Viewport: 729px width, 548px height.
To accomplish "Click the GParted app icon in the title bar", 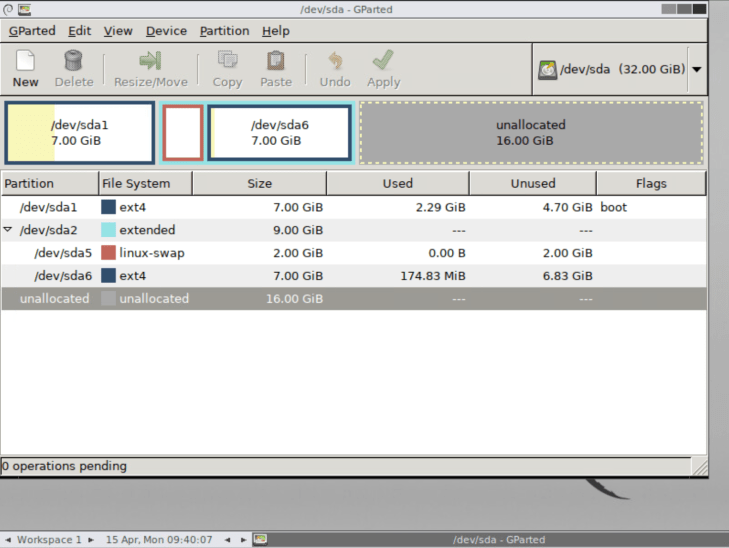I will (x=24, y=9).
